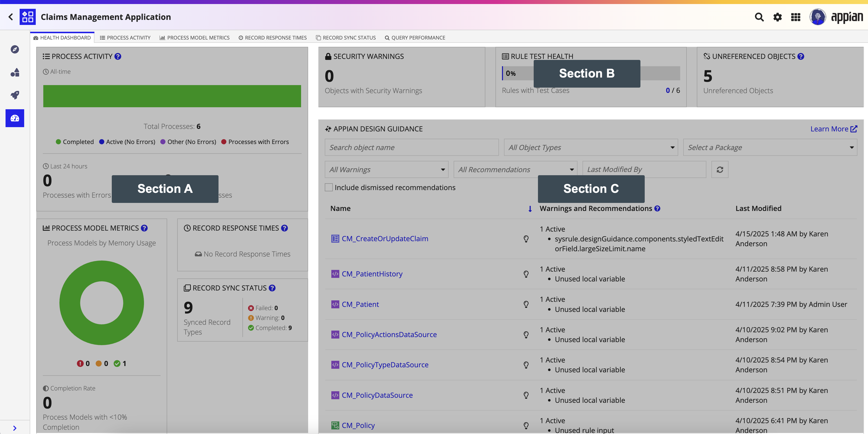Open the settings gear icon
The width and height of the screenshot is (868, 434).
click(x=777, y=17)
